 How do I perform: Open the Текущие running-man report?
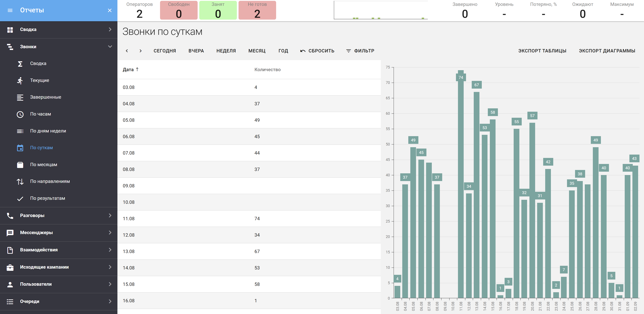(x=39, y=80)
